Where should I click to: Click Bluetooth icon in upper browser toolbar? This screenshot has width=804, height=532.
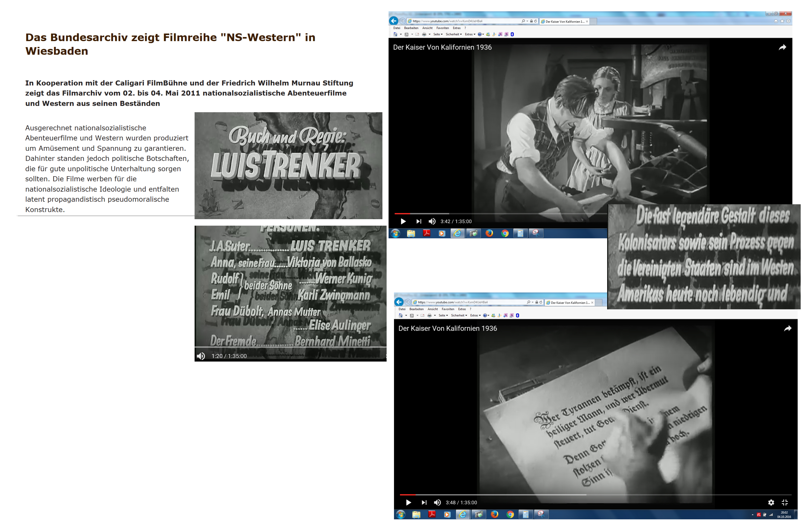pos(512,34)
